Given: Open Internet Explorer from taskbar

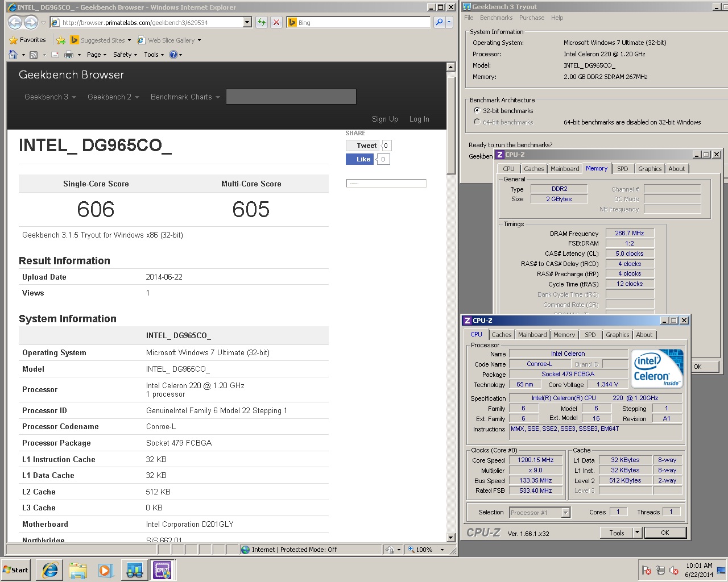Looking at the screenshot, I should click(x=50, y=569).
